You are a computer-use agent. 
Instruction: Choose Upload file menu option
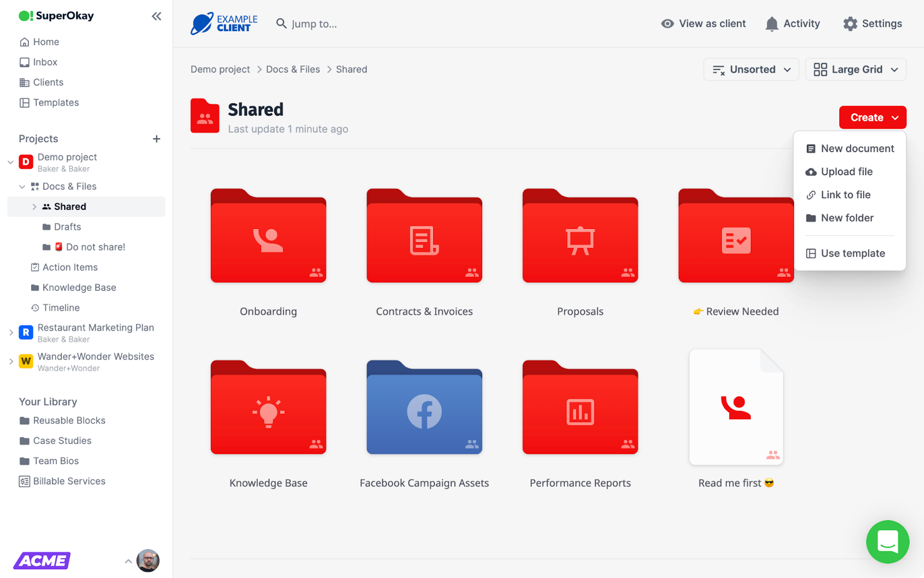coord(846,172)
